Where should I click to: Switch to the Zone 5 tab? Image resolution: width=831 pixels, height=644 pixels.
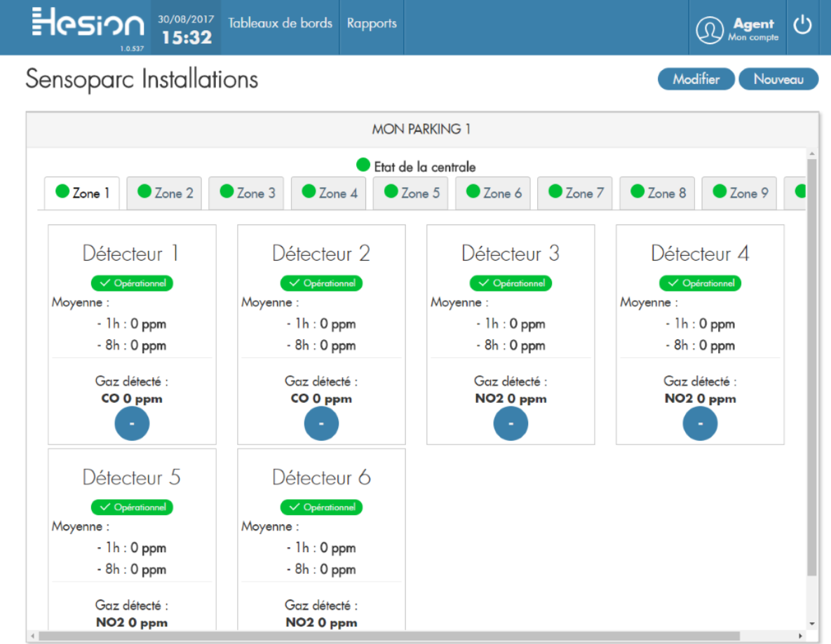click(x=411, y=193)
